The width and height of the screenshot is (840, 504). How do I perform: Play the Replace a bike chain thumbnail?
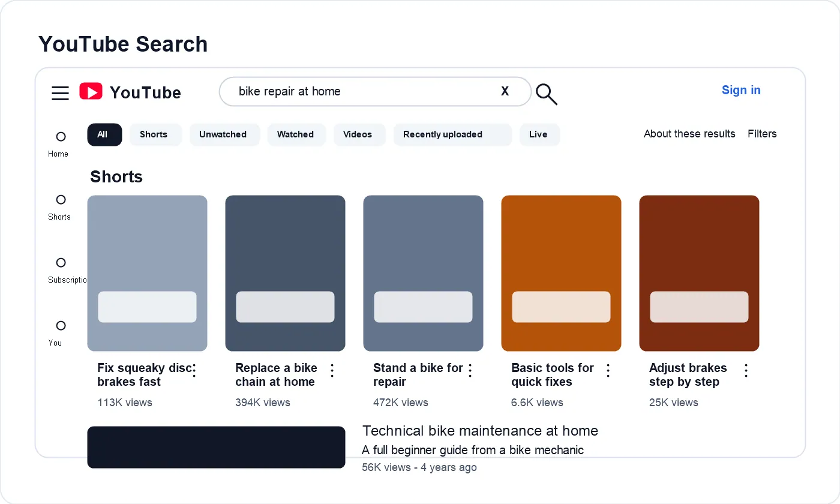285,273
